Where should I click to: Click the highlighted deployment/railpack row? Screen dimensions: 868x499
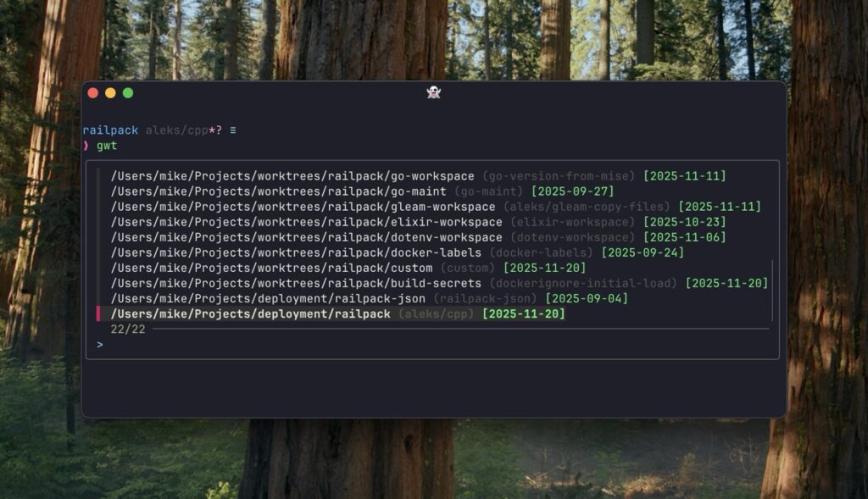(x=251, y=314)
